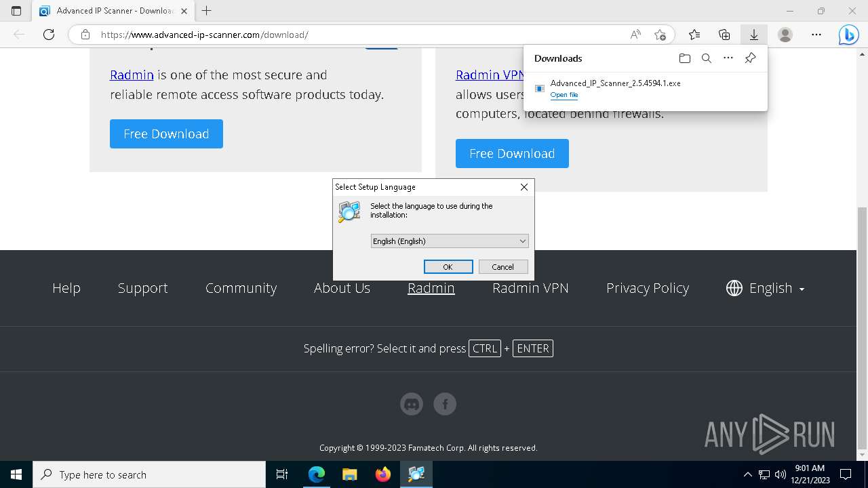Open Support in footer menu
Screen dimensions: 868x488
pyautogui.click(x=142, y=288)
